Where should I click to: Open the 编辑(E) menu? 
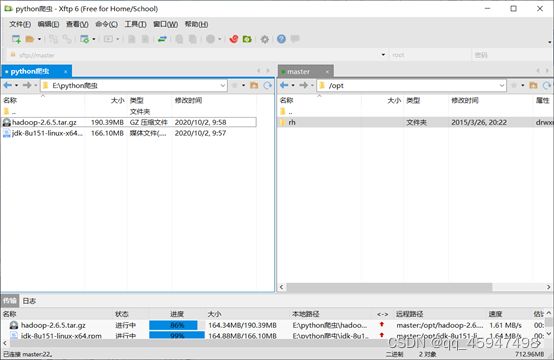pos(48,24)
